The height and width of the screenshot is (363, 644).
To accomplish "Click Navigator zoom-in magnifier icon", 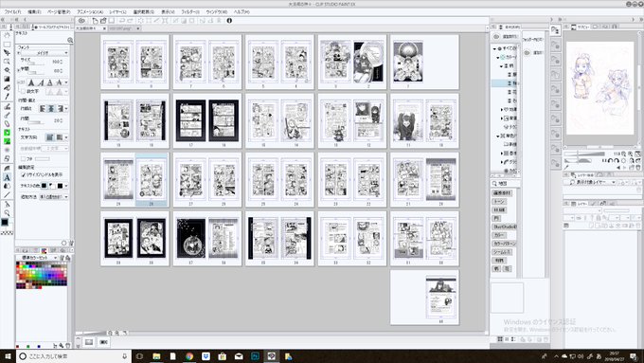I will [x=631, y=154].
